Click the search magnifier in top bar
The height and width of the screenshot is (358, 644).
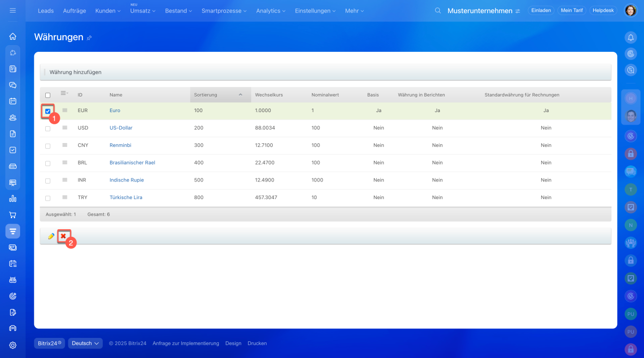438,11
